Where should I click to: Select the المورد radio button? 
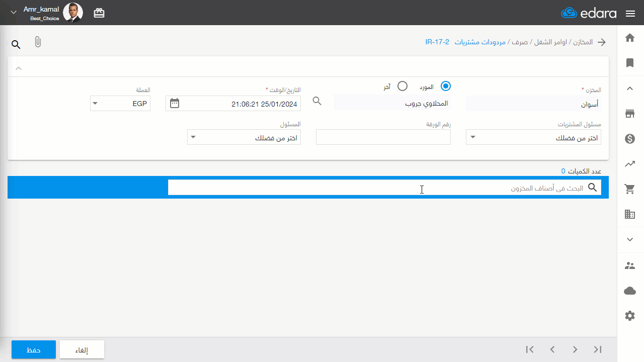point(446,86)
